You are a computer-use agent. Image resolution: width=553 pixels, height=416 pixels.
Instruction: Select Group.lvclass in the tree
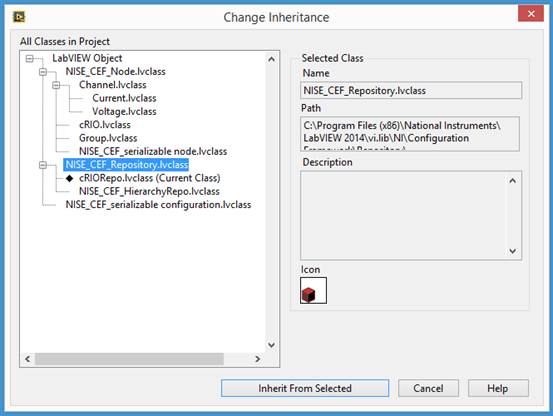[108, 138]
